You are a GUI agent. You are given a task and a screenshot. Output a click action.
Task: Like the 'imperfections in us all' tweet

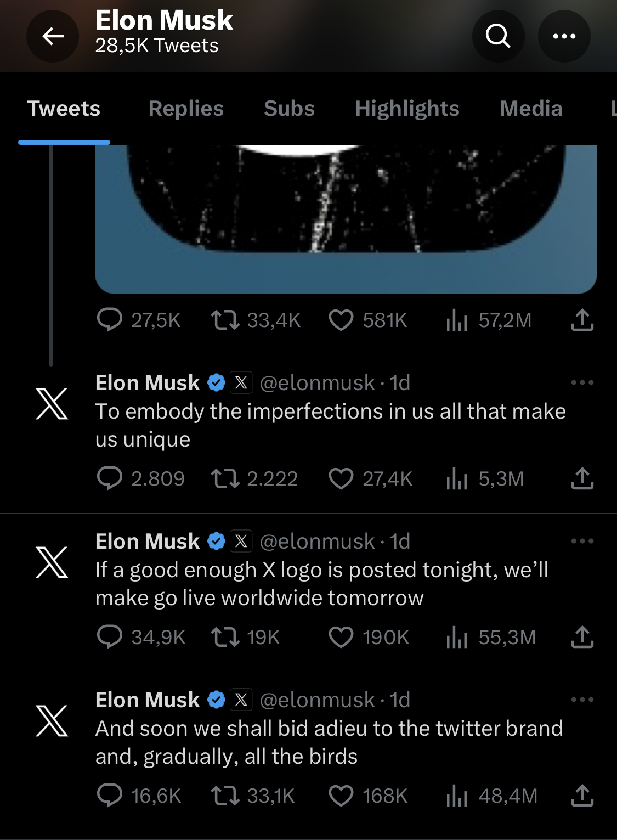(x=341, y=479)
